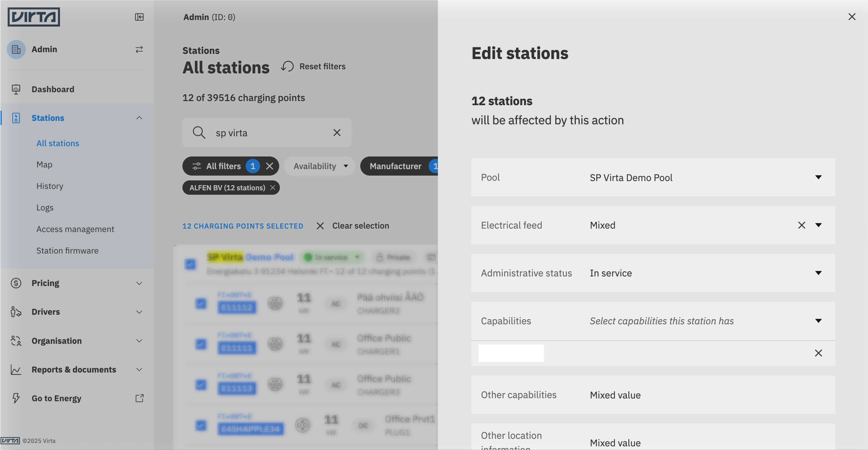Click the Stations charger icon
This screenshot has height=450, width=868.
tap(16, 118)
